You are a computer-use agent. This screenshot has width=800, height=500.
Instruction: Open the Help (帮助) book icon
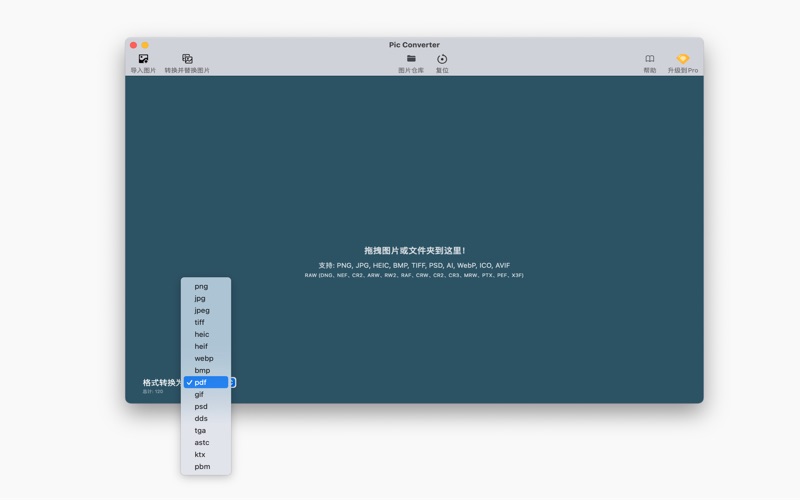(x=650, y=59)
